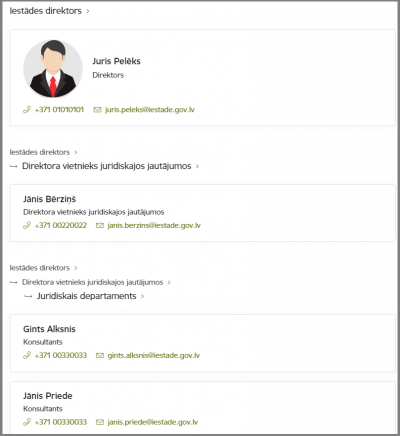This screenshot has width=400, height=436.
Task: Click phone icon in Gints Alksnis card
Action: tap(27, 355)
